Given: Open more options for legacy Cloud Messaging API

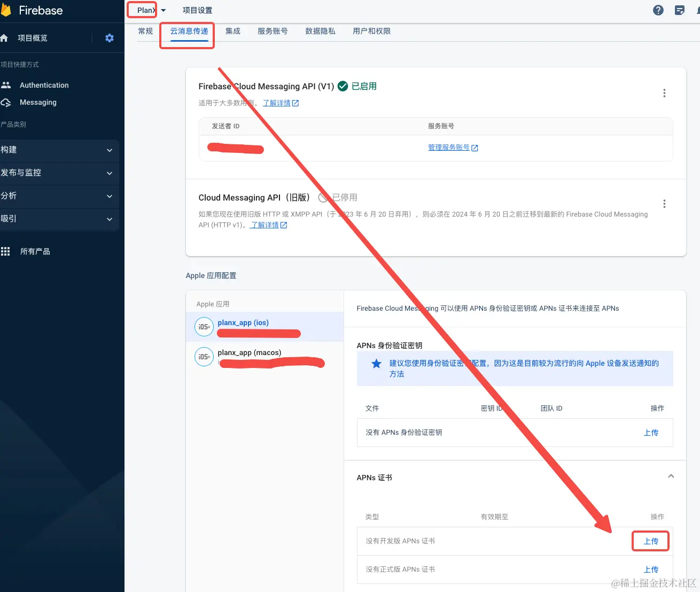Looking at the screenshot, I should (664, 204).
